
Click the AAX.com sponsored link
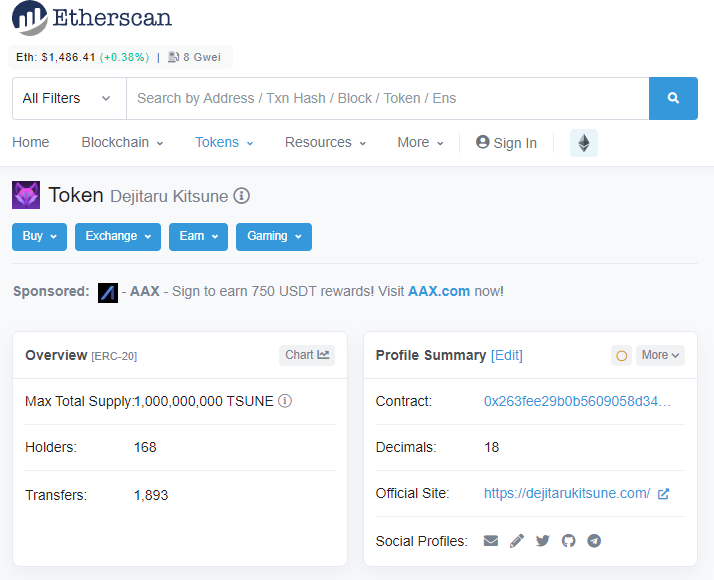point(439,291)
